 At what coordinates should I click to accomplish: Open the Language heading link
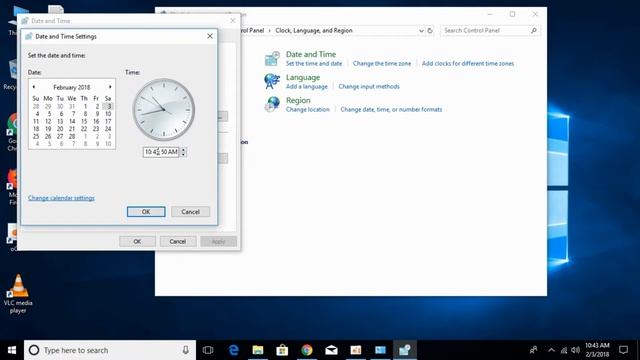(x=303, y=77)
